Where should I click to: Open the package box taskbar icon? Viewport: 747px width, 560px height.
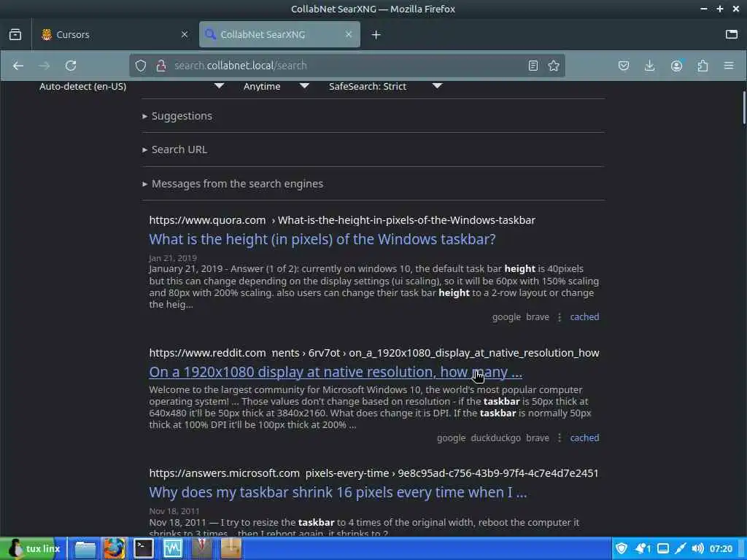click(231, 548)
